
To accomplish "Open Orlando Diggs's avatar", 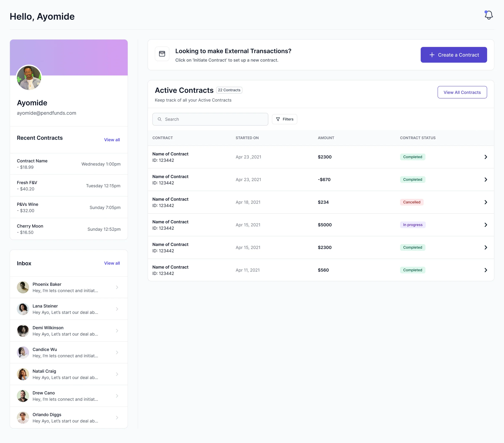I will pyautogui.click(x=23, y=418).
